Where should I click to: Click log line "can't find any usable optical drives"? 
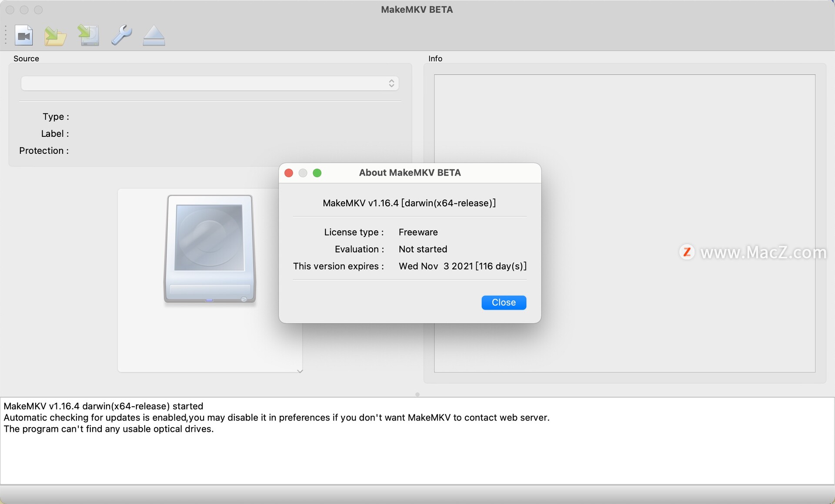tap(109, 429)
